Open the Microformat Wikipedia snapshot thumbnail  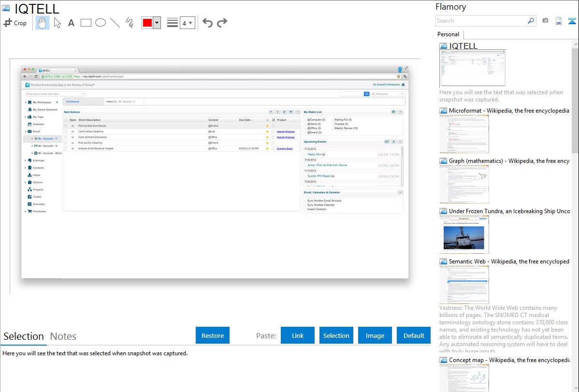tap(464, 134)
